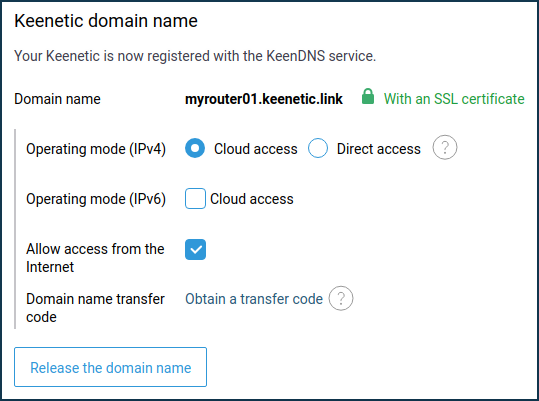This screenshot has height=401, width=539.
Task: Click Release the domain name button
Action: (x=110, y=367)
